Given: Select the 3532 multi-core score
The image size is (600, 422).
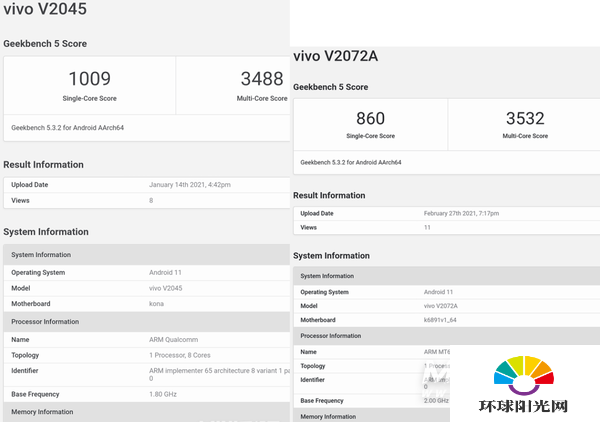Looking at the screenshot, I should tap(525, 118).
